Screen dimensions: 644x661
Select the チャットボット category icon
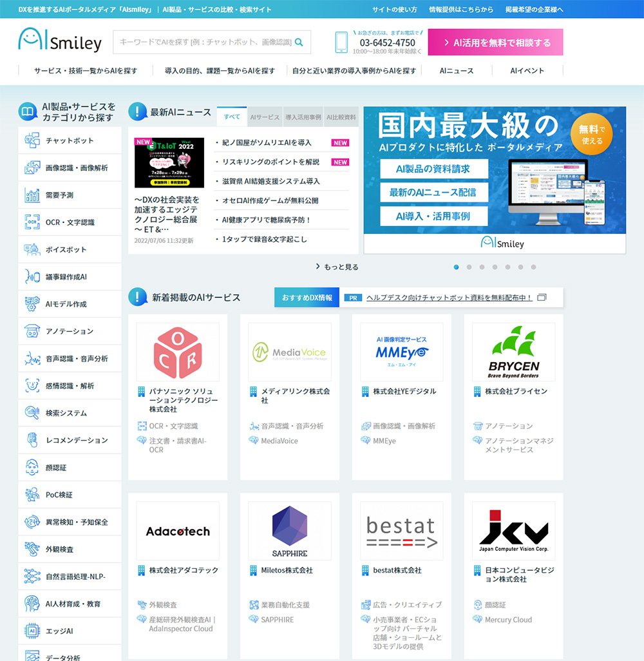(x=31, y=140)
